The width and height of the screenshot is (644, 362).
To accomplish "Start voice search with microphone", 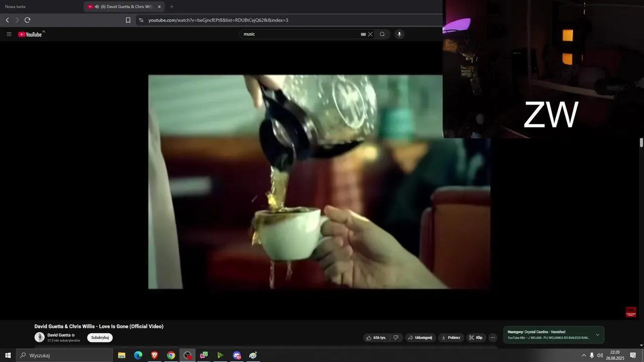I will click(x=399, y=34).
